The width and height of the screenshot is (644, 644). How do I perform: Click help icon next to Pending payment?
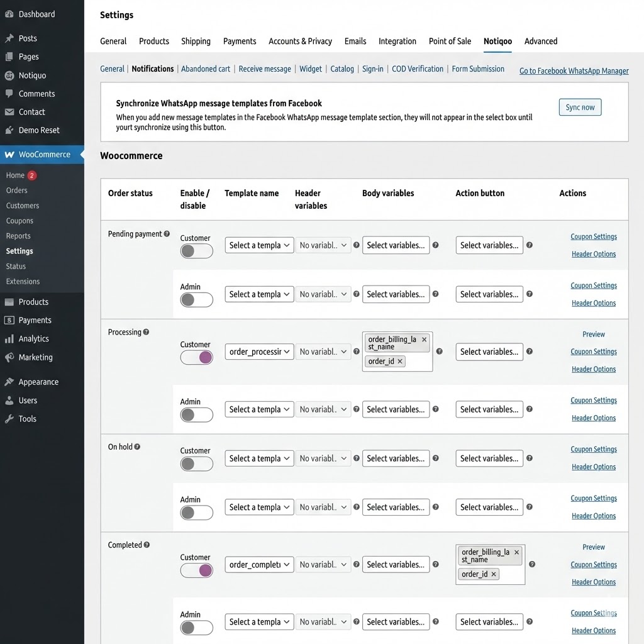click(167, 234)
